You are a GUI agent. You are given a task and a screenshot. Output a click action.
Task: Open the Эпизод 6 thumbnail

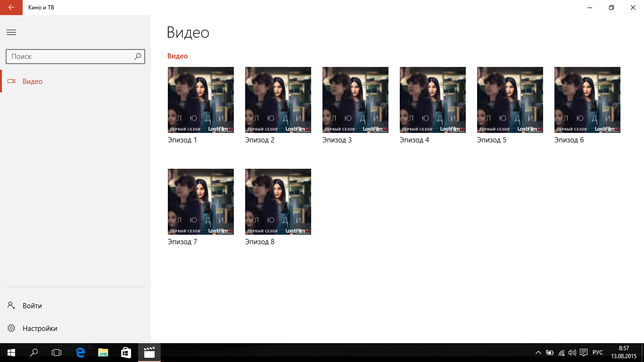pyautogui.click(x=587, y=100)
